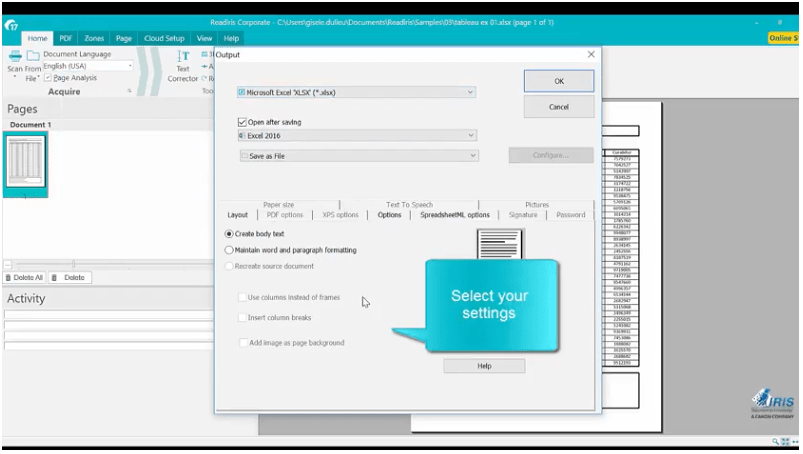Switch to the XPS options tab

click(341, 215)
